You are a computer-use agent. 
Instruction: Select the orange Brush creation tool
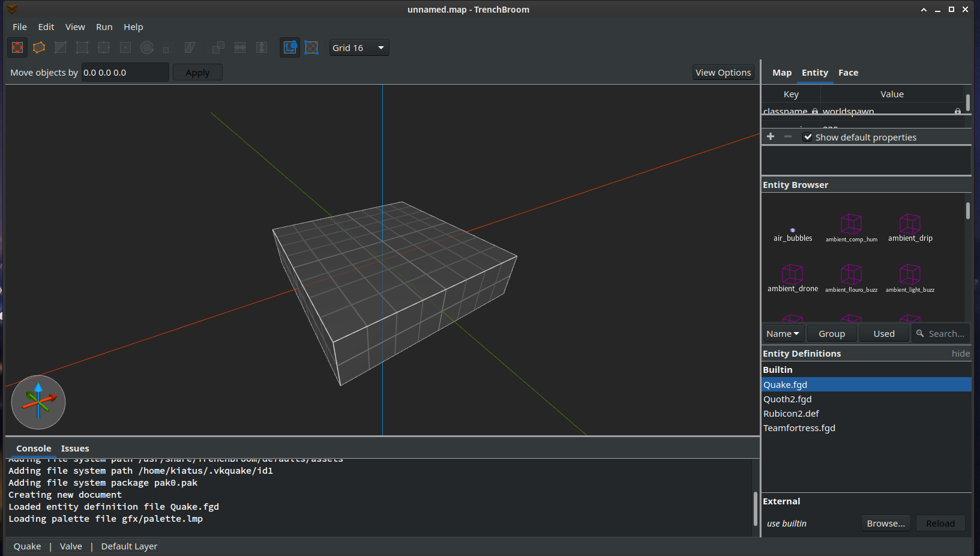point(39,47)
